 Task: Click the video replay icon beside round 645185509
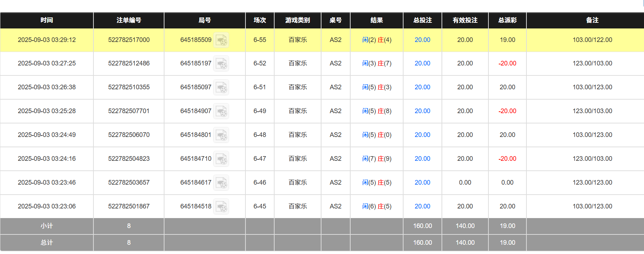tap(221, 40)
